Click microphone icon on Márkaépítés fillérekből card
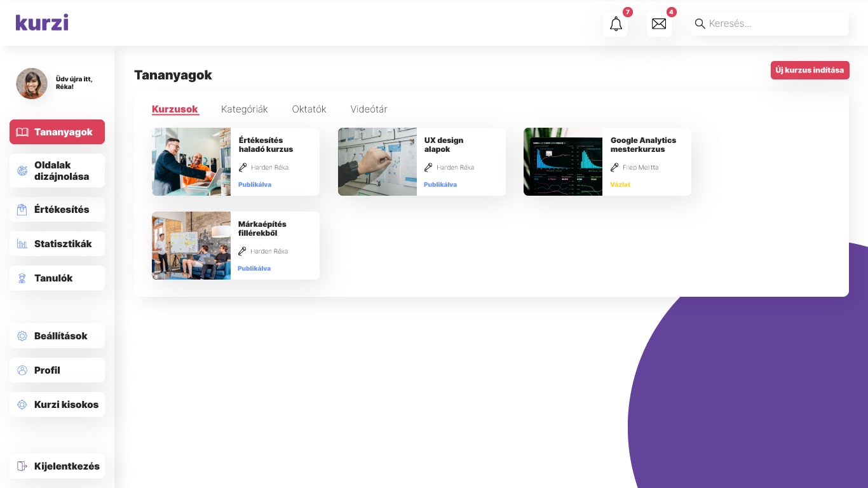The width and height of the screenshot is (868, 488). [x=242, y=252]
